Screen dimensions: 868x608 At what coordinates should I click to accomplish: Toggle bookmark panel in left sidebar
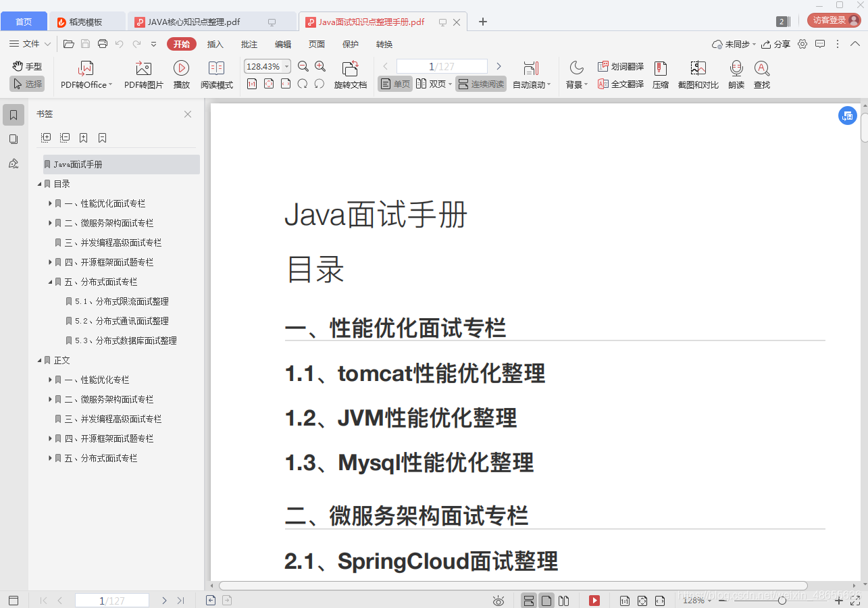point(14,115)
